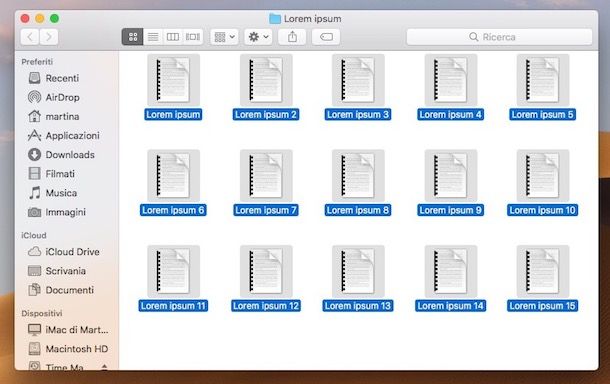Go back with the left arrow

click(30, 37)
